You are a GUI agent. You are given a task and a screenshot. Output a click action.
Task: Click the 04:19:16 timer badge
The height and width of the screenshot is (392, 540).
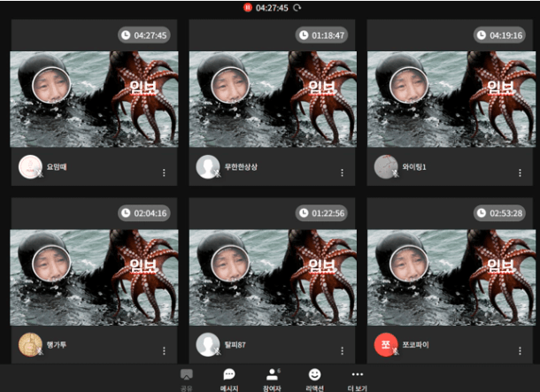(x=499, y=35)
